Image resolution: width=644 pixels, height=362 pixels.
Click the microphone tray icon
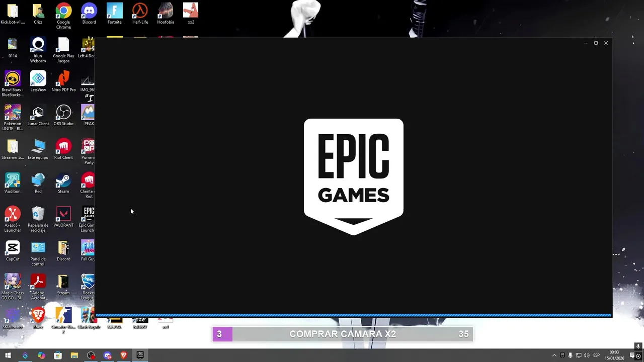(x=571, y=355)
